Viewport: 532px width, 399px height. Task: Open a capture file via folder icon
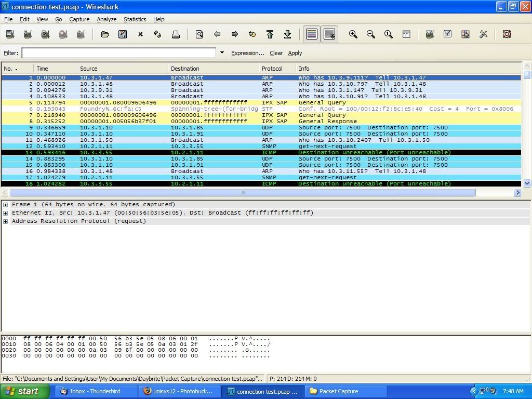click(x=105, y=34)
